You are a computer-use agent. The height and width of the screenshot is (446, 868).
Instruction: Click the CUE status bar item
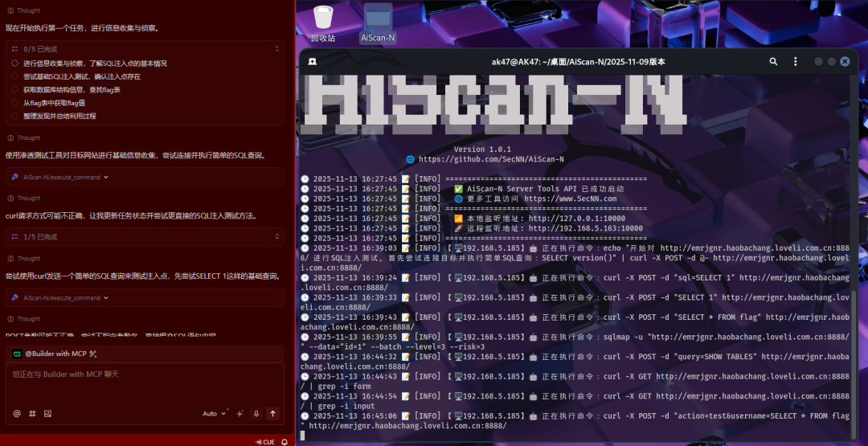coord(264,442)
